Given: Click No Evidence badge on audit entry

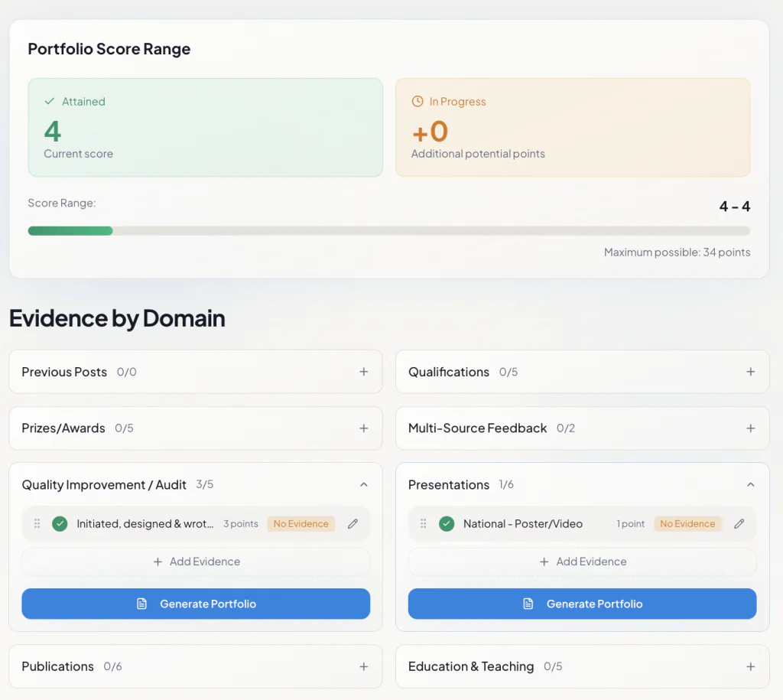Looking at the screenshot, I should click(x=301, y=523).
